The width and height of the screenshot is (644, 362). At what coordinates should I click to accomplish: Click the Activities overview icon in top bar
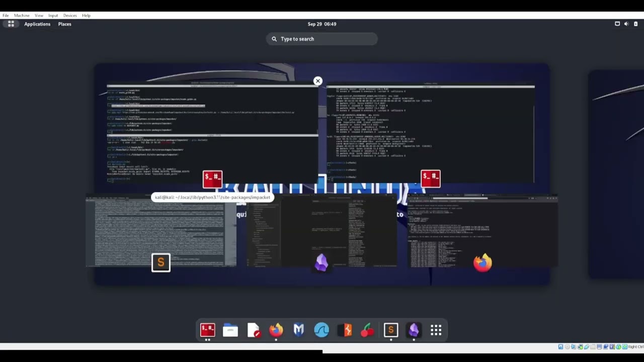[x=11, y=24]
